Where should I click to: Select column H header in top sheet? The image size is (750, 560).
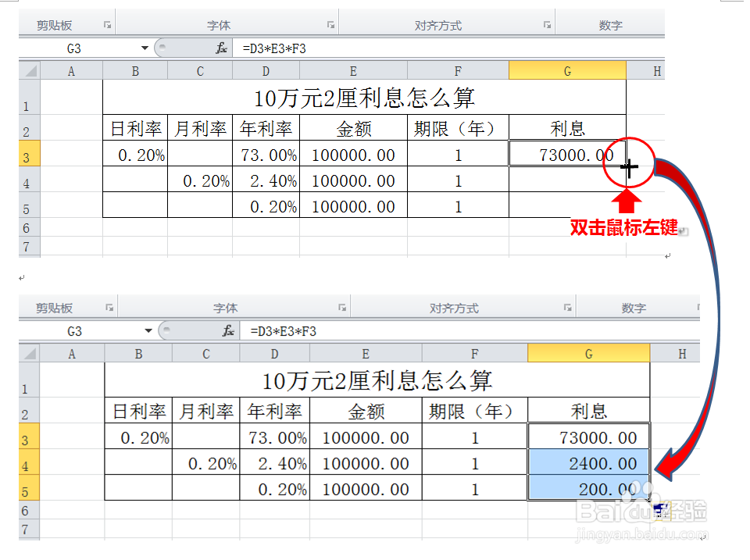tap(646, 71)
